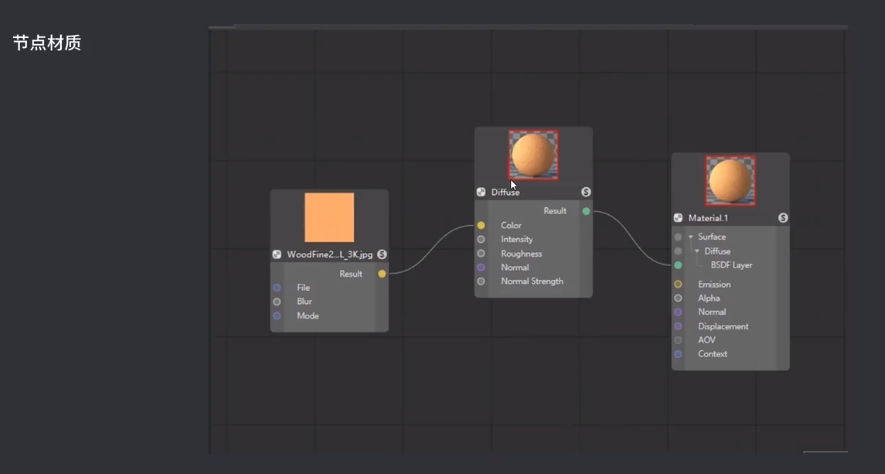The height and width of the screenshot is (474, 885).
Task: Click the File input port on WoodFine2 node
Action: pyautogui.click(x=277, y=288)
